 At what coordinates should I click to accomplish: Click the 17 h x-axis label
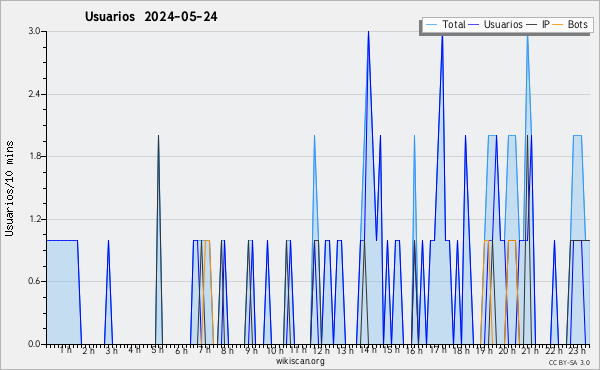[438, 350]
